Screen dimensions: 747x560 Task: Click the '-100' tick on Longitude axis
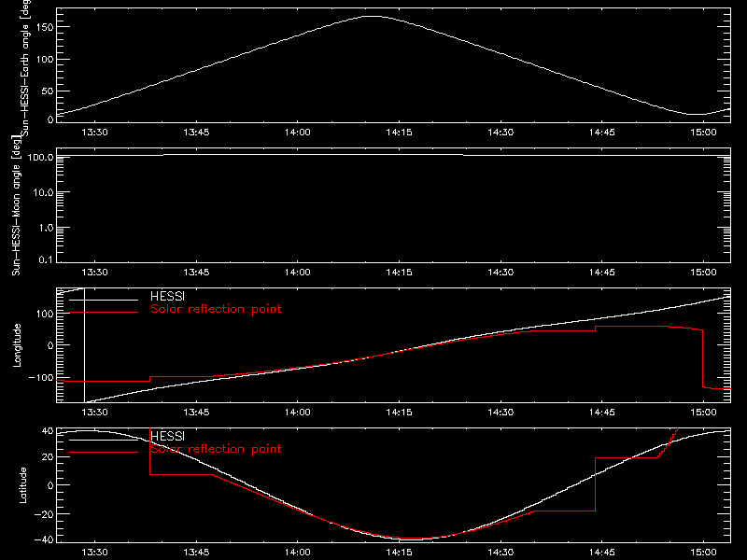coord(41,378)
